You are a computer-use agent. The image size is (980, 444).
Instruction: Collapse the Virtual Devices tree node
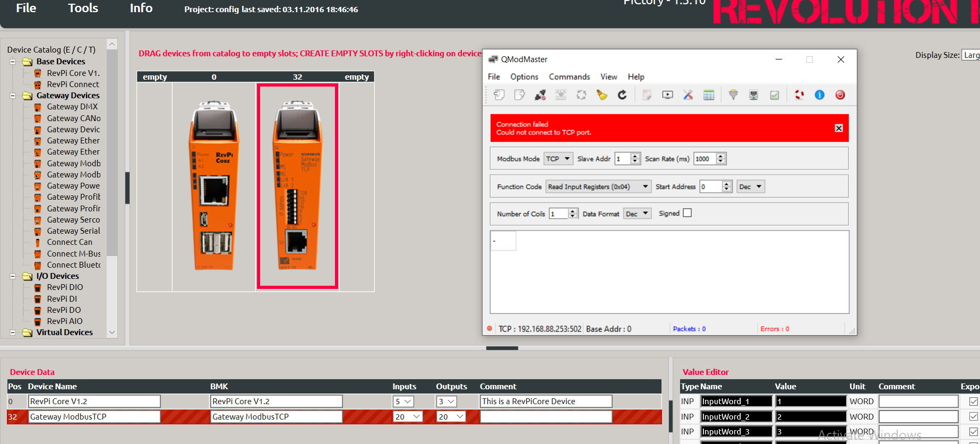click(x=13, y=332)
